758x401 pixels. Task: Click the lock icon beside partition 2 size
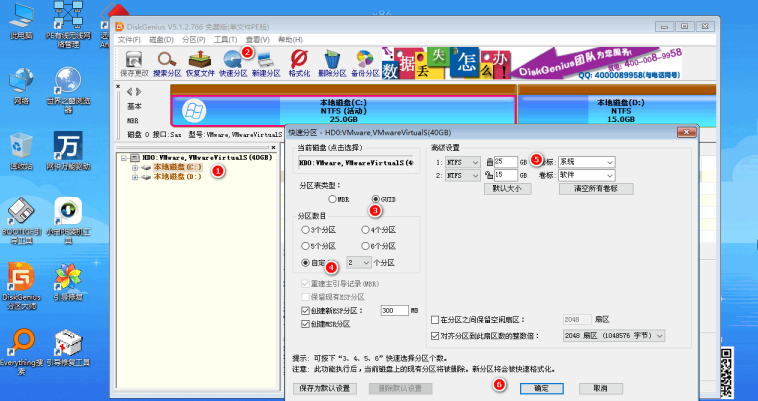pos(489,176)
